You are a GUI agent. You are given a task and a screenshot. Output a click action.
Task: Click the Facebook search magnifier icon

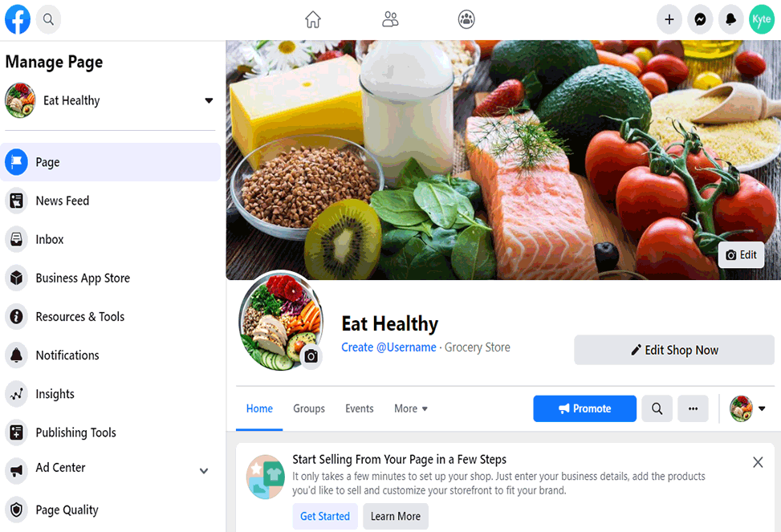point(48,19)
